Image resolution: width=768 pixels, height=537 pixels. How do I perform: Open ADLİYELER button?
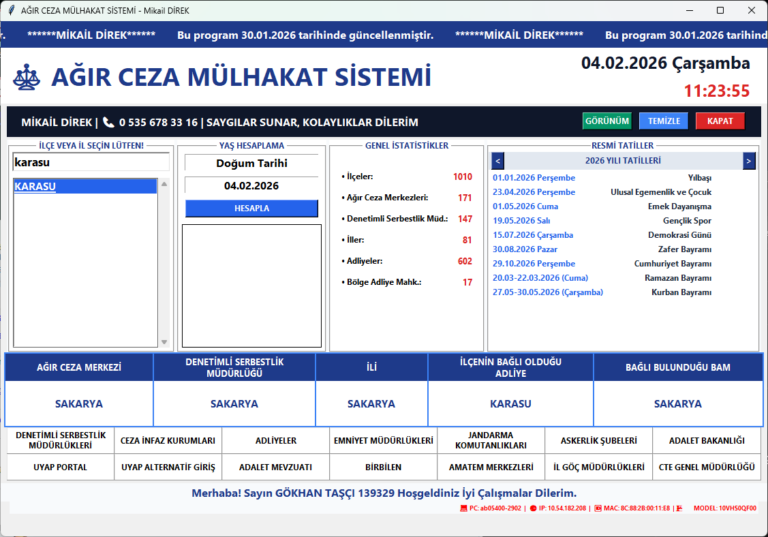(276, 440)
